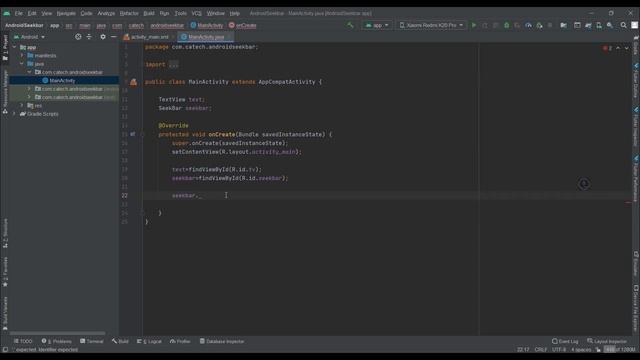This screenshot has height=360, width=640.
Task: Start debugging with the Debug bug icon
Action: coord(507,25)
